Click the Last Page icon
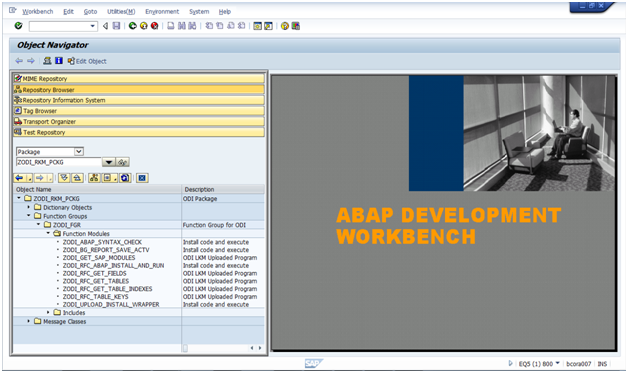Viewport: 628px width, 373px height. pyautogui.click(x=241, y=26)
